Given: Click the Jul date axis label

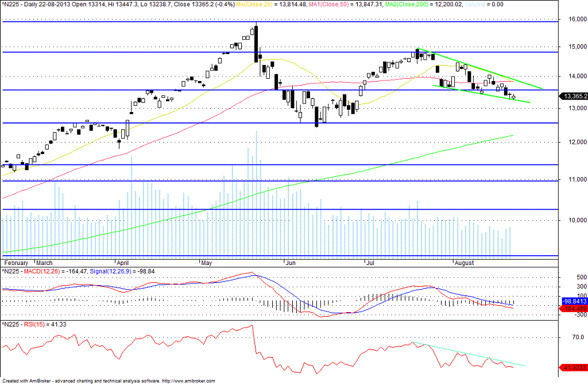Looking at the screenshot, I should tap(370, 263).
